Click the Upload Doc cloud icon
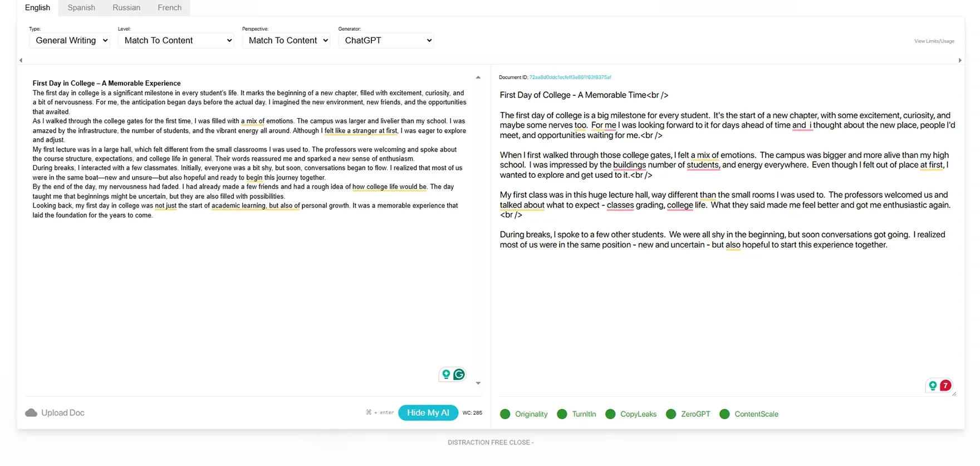This screenshot has width=980, height=466. [x=31, y=412]
